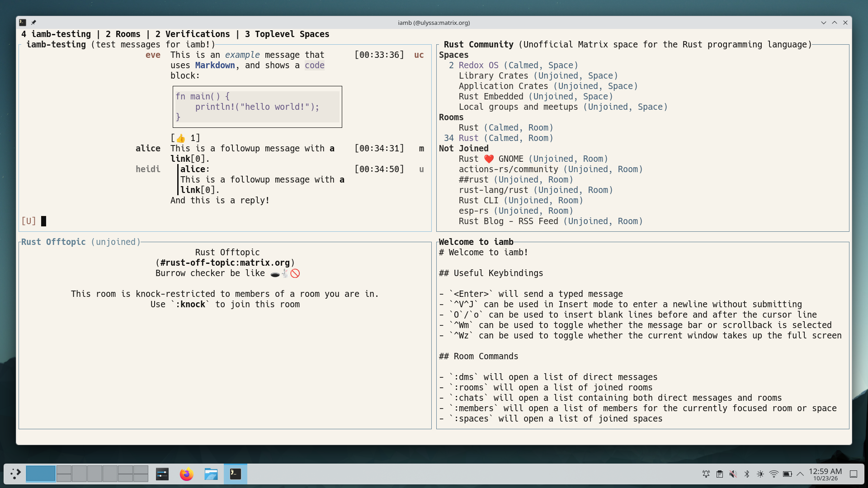Click the message input bar beside [U]
This screenshot has width=868, height=488.
point(235,221)
